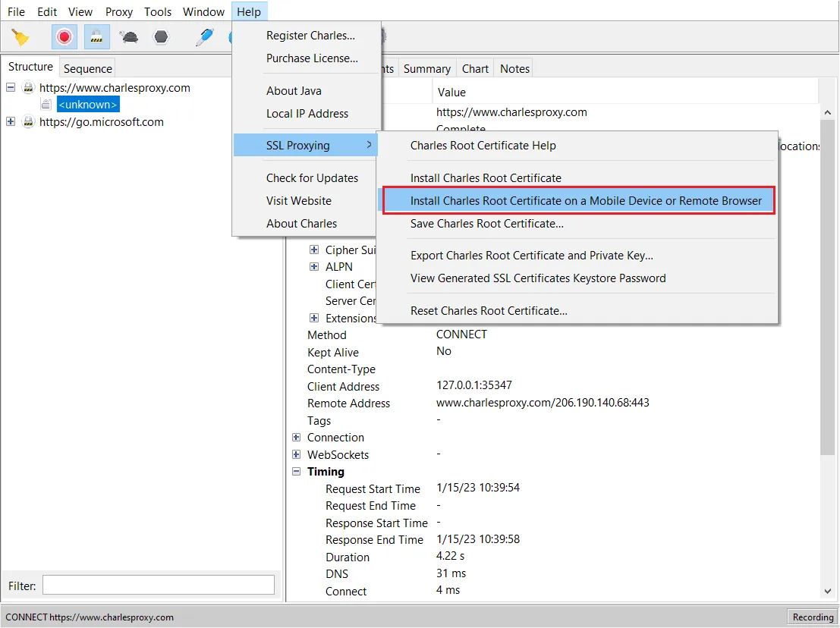Image resolution: width=840 pixels, height=628 pixels.
Task: Collapse the https://www.charlesproxy.com tree node
Action: (x=11, y=87)
